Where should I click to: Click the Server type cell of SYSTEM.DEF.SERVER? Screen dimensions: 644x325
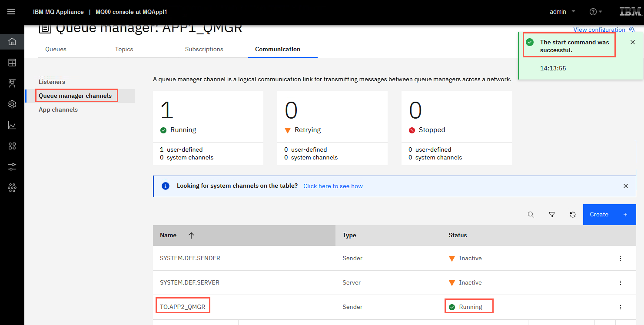(352, 282)
